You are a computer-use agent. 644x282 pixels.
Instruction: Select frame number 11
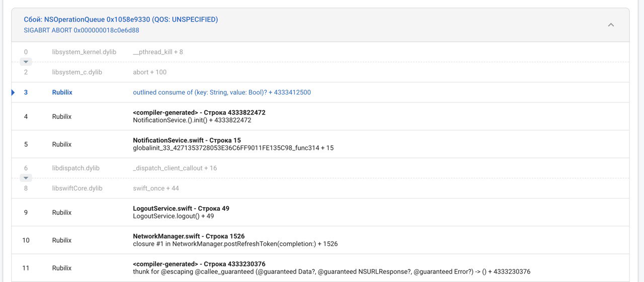pyautogui.click(x=26, y=268)
